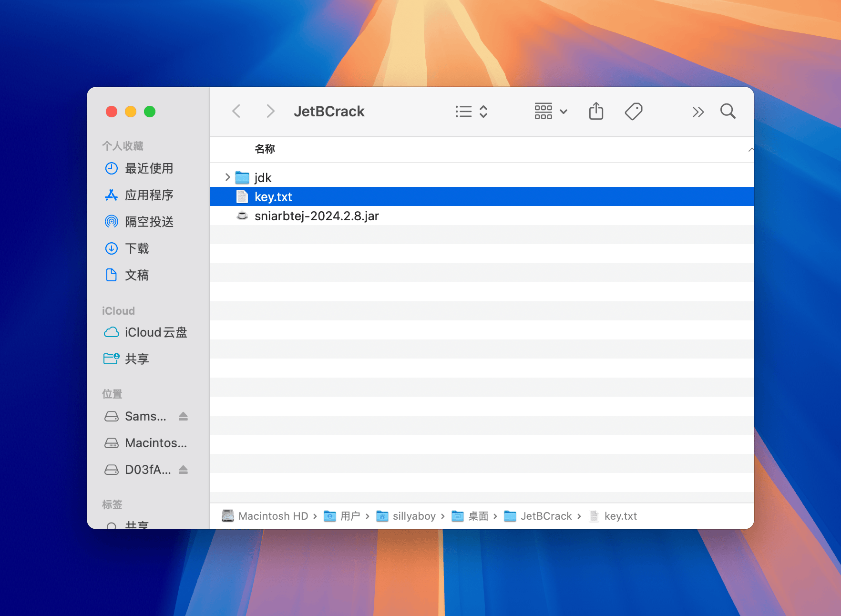Open the list view switcher
This screenshot has width=841, height=616.
point(471,112)
